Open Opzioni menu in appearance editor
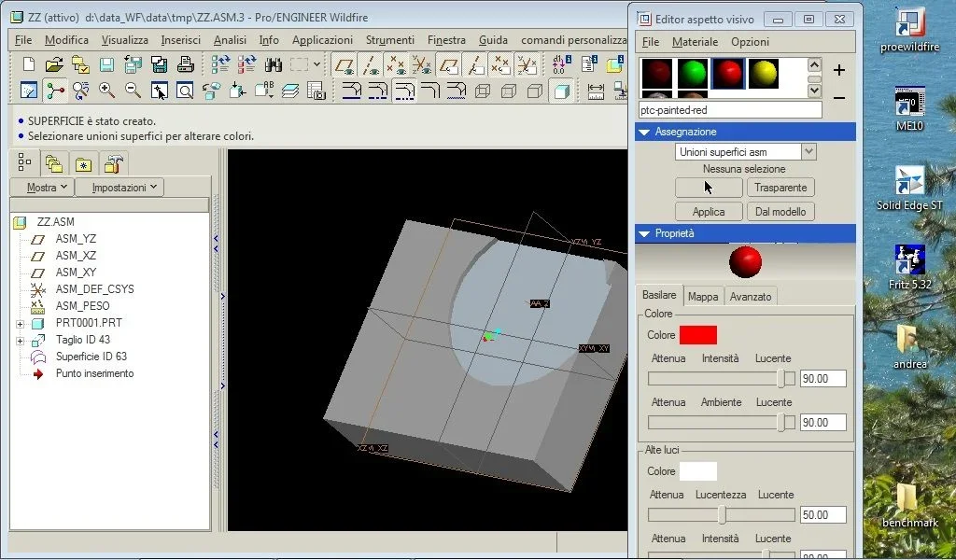The image size is (956, 560). pos(750,42)
